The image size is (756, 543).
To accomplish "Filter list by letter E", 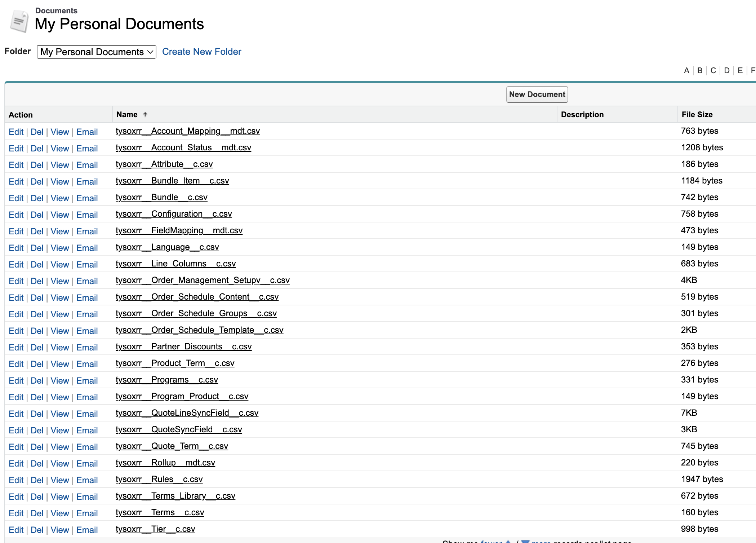I will (740, 70).
